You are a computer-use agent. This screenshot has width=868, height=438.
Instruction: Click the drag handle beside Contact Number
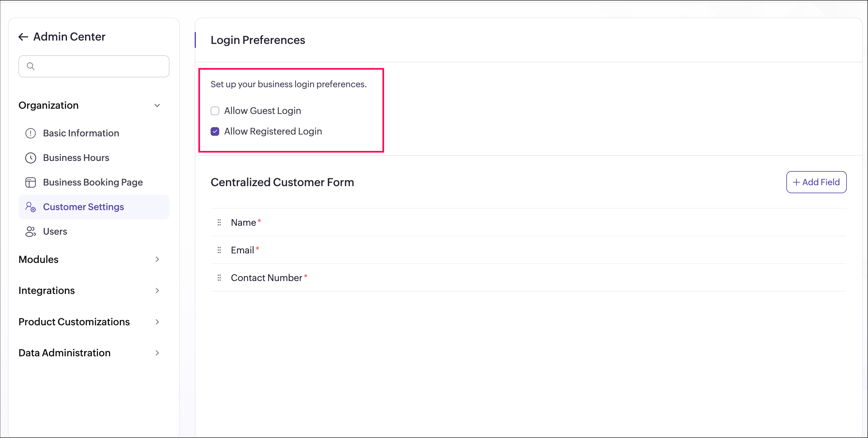(219, 278)
